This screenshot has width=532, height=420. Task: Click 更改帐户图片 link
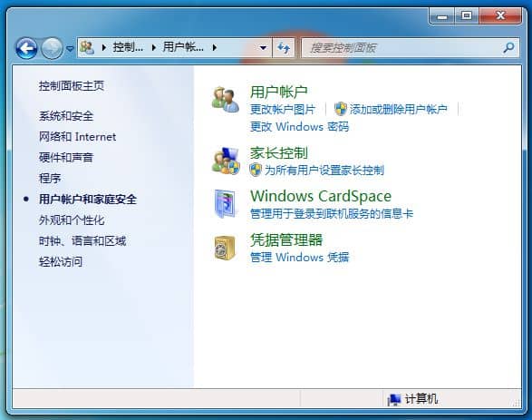(283, 110)
